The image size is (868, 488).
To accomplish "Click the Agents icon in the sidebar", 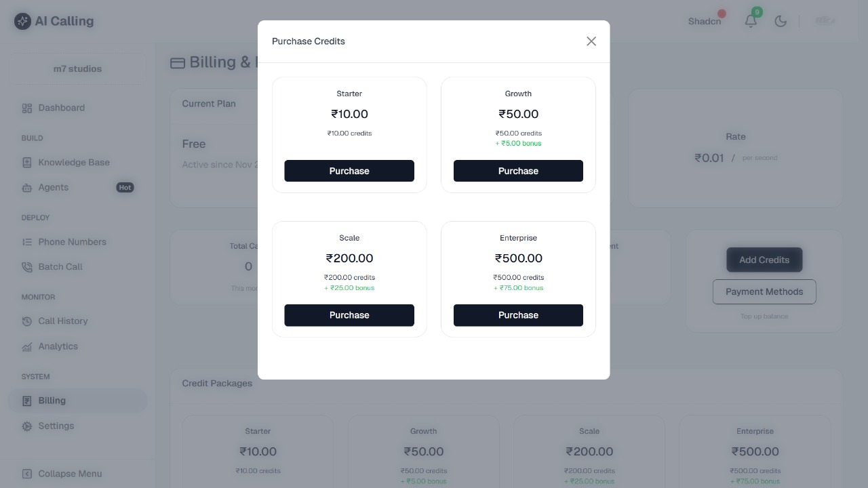I will click(x=26, y=187).
